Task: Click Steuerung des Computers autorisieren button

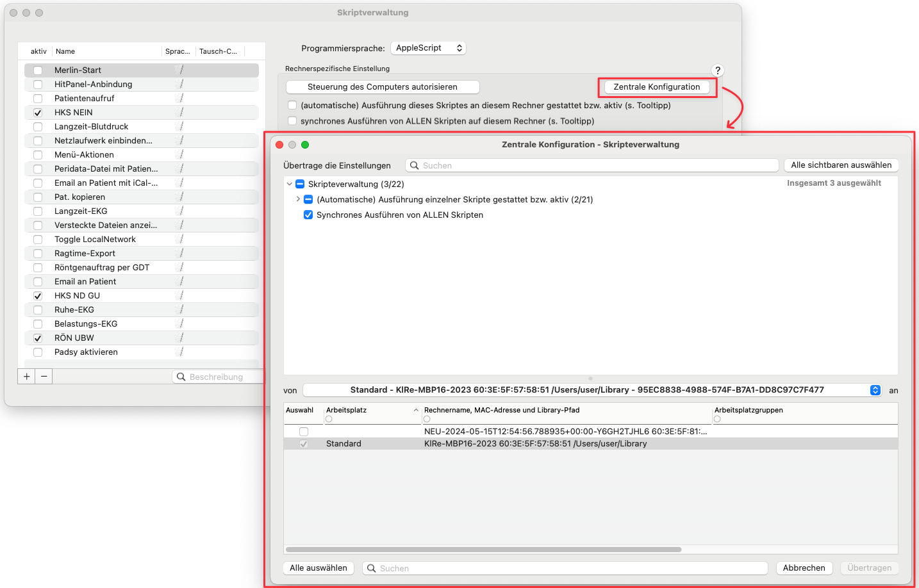Action: point(383,87)
